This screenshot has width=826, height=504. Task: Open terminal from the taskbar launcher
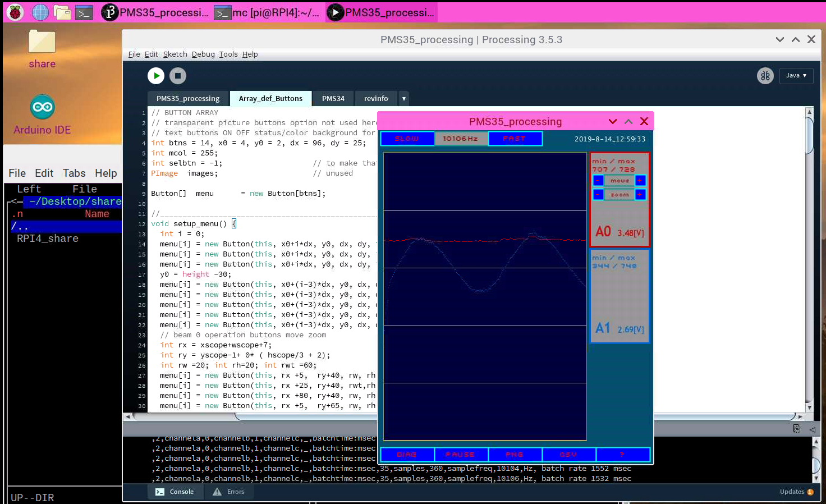[84, 12]
